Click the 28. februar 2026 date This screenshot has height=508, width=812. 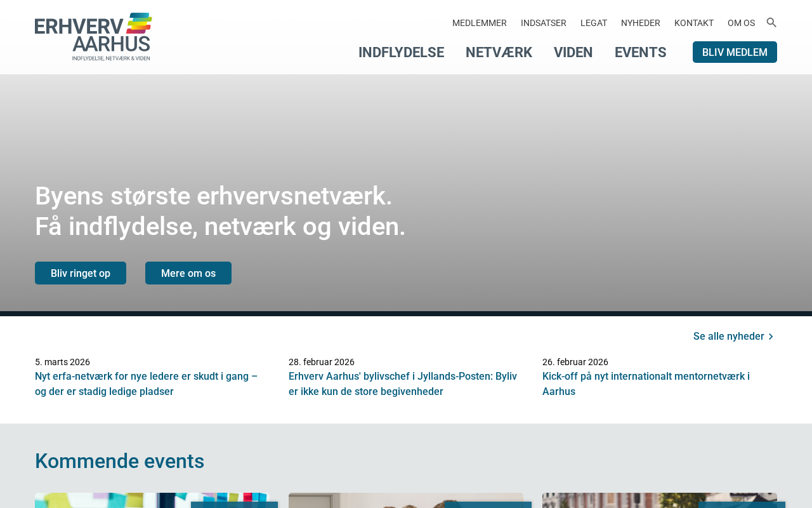click(322, 362)
